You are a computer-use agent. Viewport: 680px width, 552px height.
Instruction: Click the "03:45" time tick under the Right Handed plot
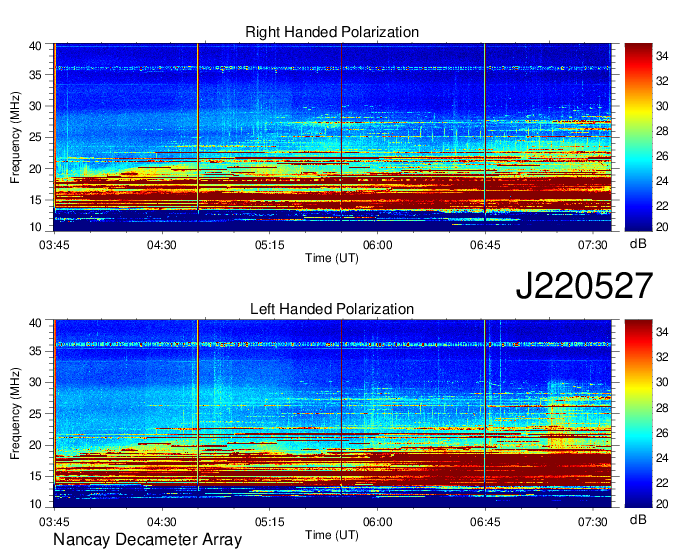(x=54, y=245)
